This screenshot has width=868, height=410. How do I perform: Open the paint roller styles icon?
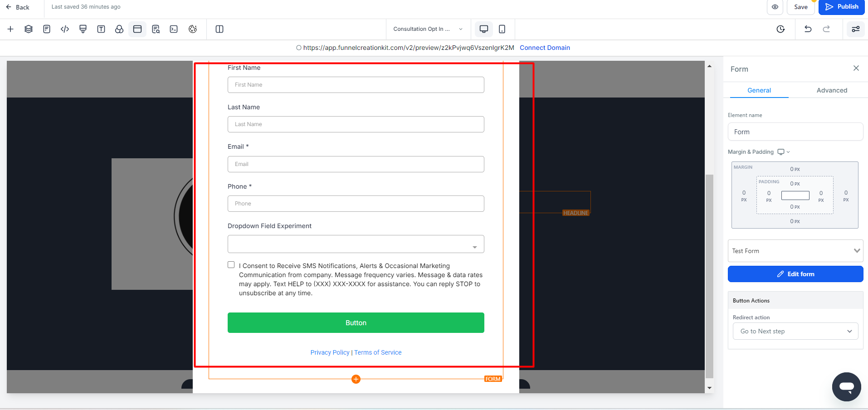click(x=83, y=29)
